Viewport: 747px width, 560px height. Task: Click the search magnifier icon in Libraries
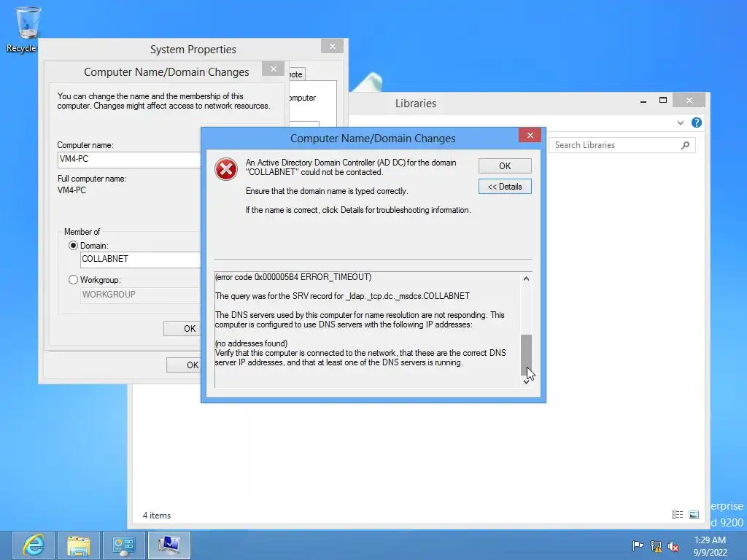[x=685, y=145]
